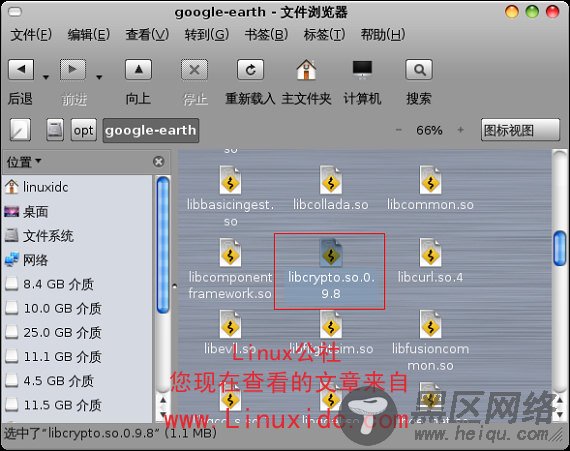Viewport: 570px width, 451px height.
Task: Close the side pane with X
Action: pos(158,161)
